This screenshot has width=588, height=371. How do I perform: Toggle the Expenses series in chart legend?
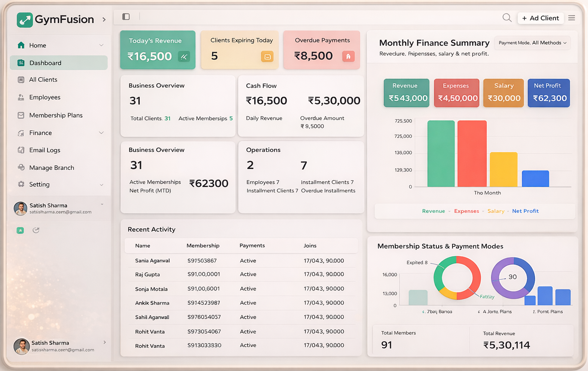click(x=466, y=211)
